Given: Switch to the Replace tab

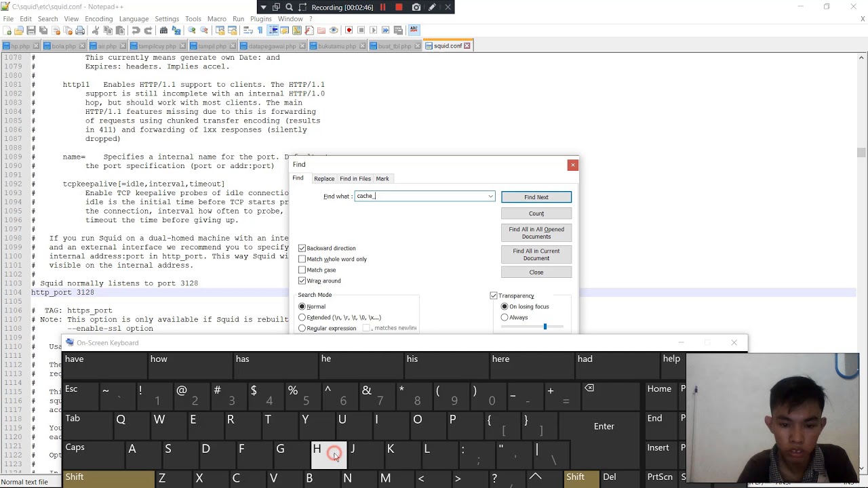Looking at the screenshot, I should [324, 179].
